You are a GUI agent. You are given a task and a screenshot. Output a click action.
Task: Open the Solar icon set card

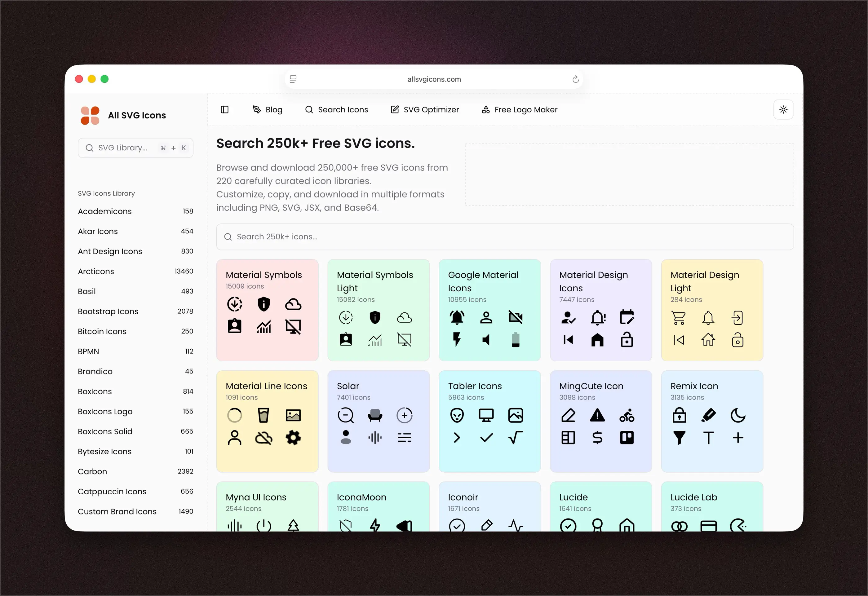pos(378,421)
